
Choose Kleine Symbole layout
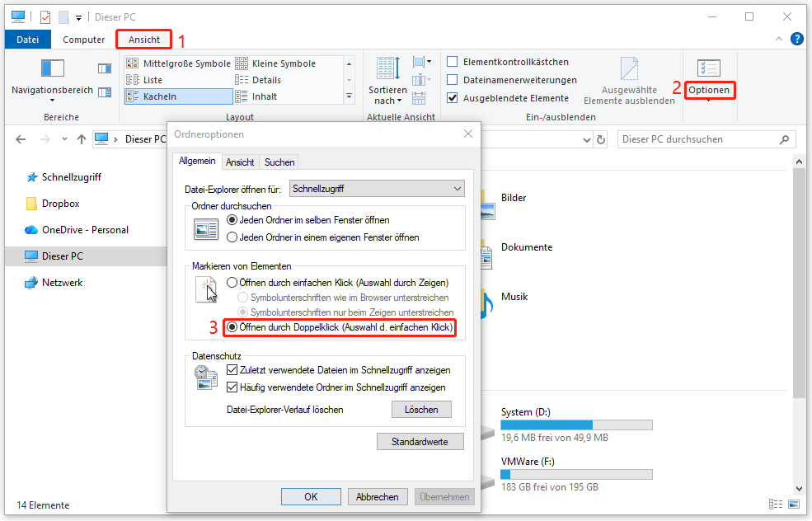[275, 63]
